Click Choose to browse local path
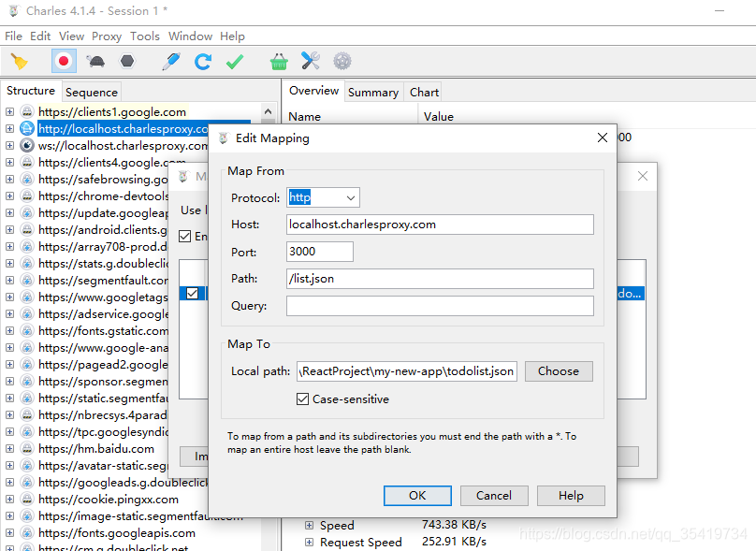Screen dimensions: 756x551 point(559,371)
